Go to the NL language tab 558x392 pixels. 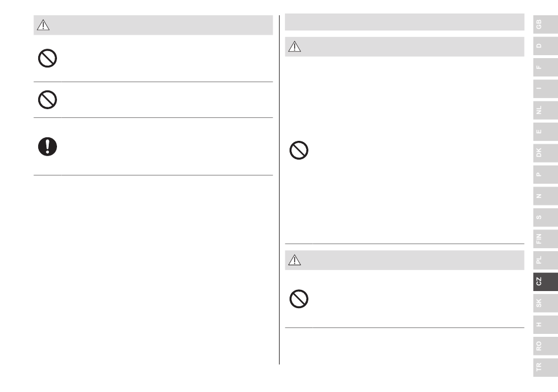546,110
